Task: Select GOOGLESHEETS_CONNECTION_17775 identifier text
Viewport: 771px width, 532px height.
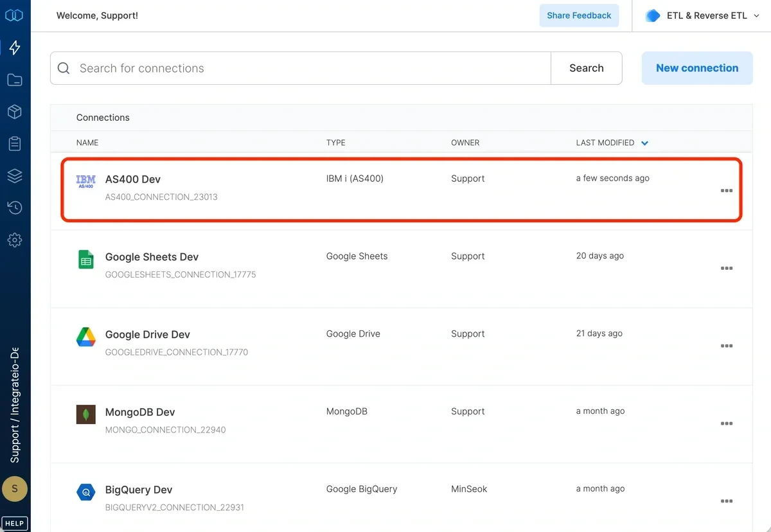Action: [x=181, y=274]
